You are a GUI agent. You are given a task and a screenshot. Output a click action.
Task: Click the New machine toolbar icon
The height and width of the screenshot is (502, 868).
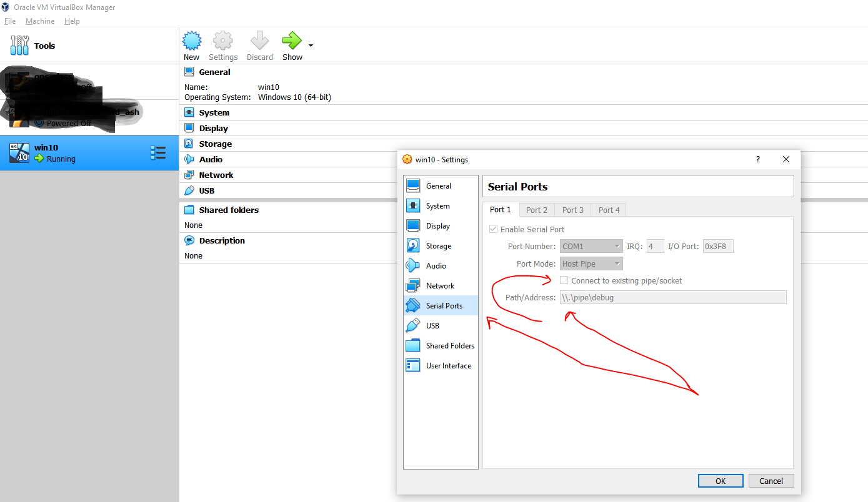point(192,41)
